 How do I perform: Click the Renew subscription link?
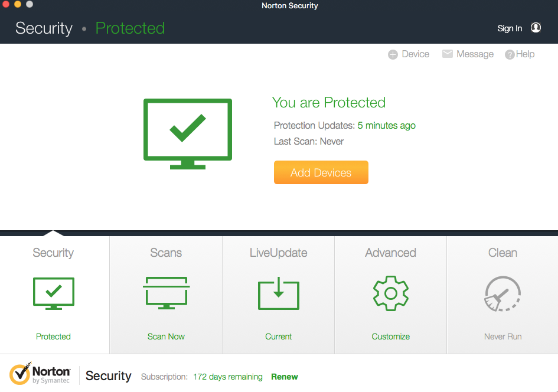point(285,377)
